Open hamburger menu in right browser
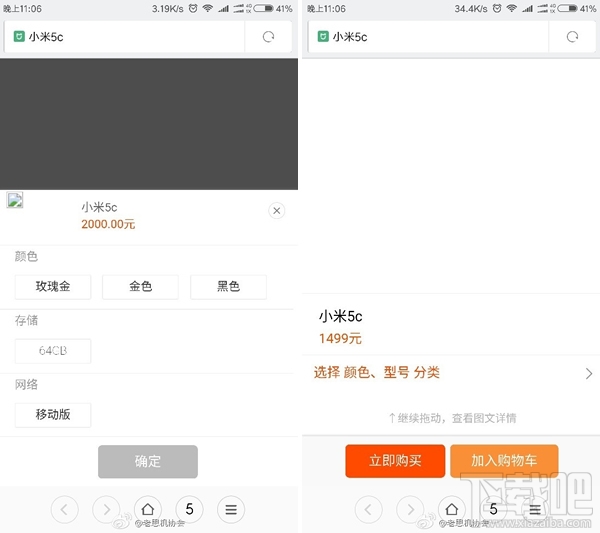This screenshot has height=533, width=600. pos(535,509)
